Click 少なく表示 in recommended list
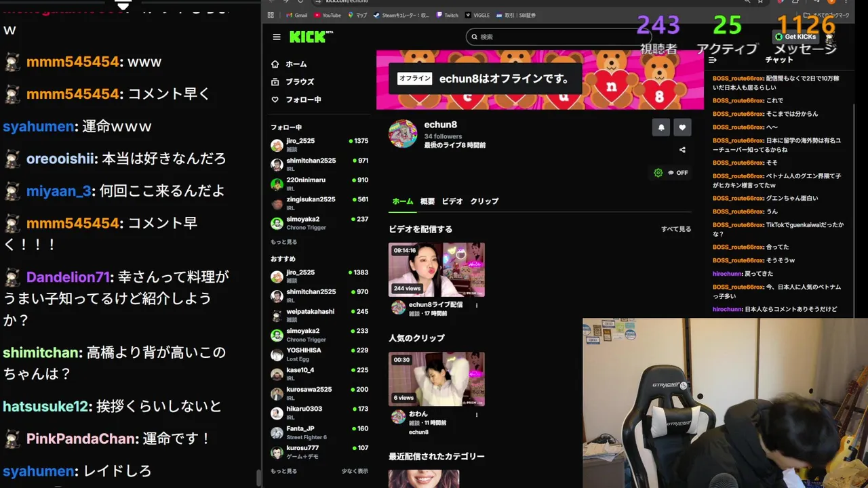Screen dimensions: 868x488 click(x=355, y=471)
